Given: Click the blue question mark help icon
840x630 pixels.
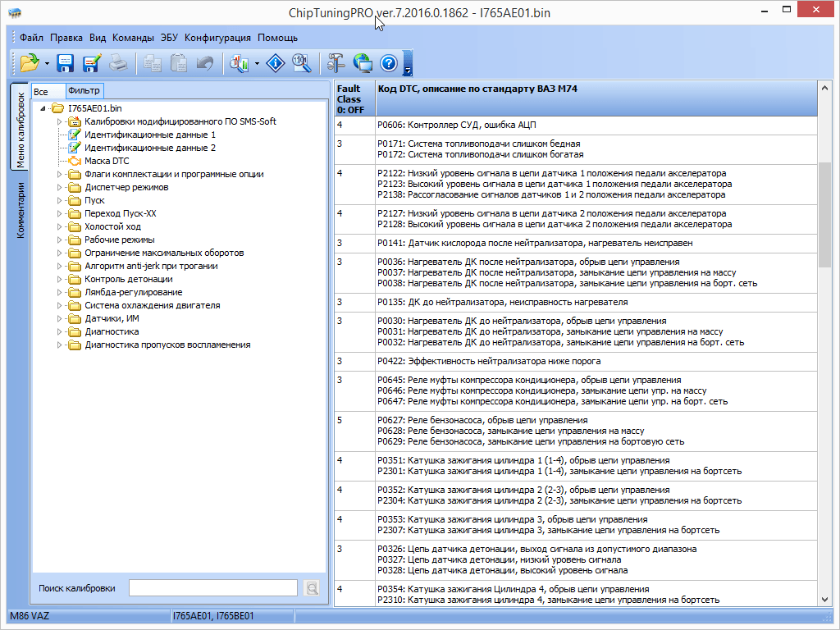Looking at the screenshot, I should [389, 63].
